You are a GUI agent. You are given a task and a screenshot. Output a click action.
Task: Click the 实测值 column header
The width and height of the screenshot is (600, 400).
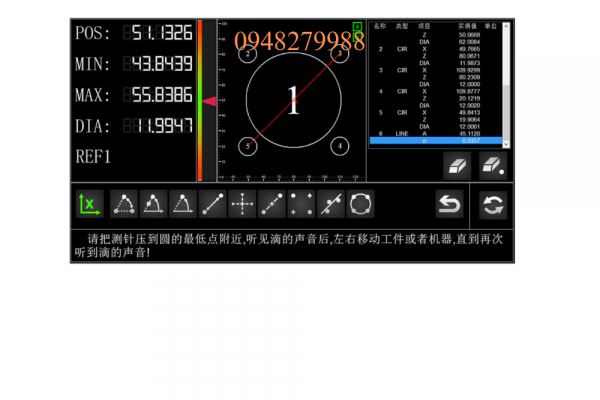467,26
